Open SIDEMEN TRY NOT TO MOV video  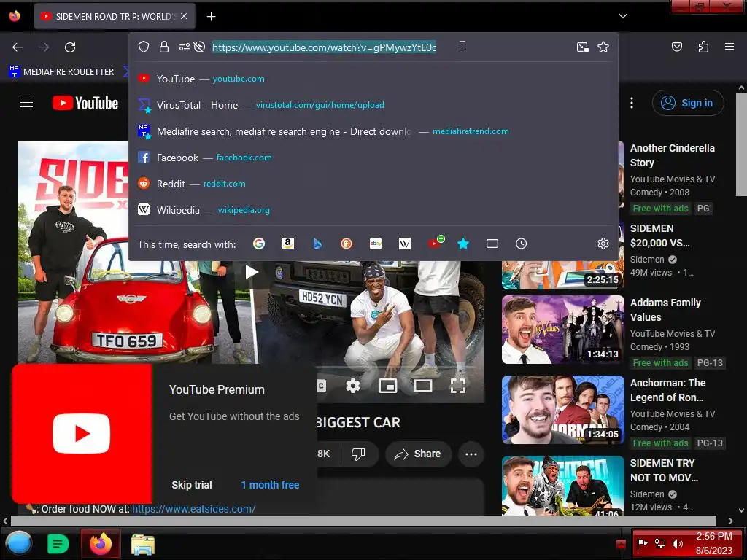point(664,470)
